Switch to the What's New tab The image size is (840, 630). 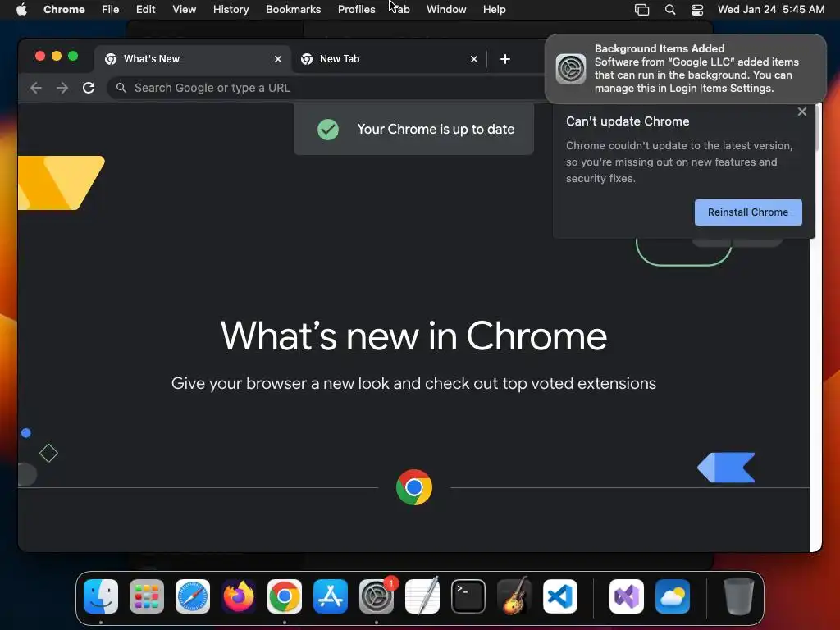coord(193,59)
